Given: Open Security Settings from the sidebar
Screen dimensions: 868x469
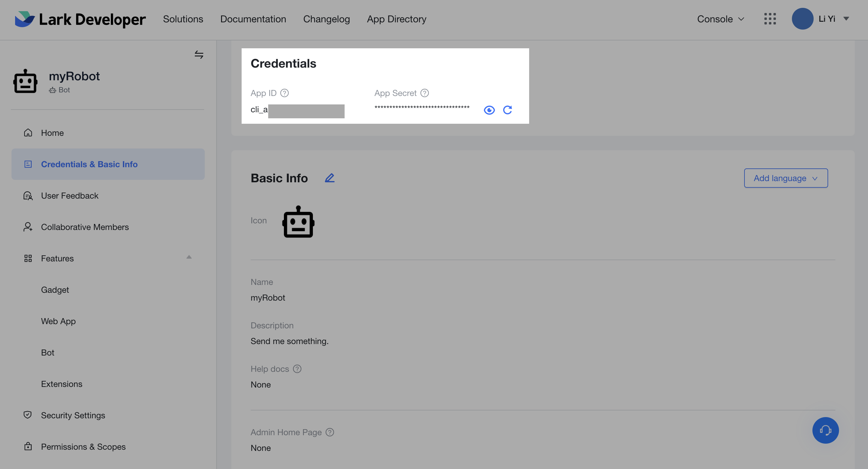Looking at the screenshot, I should (73, 415).
